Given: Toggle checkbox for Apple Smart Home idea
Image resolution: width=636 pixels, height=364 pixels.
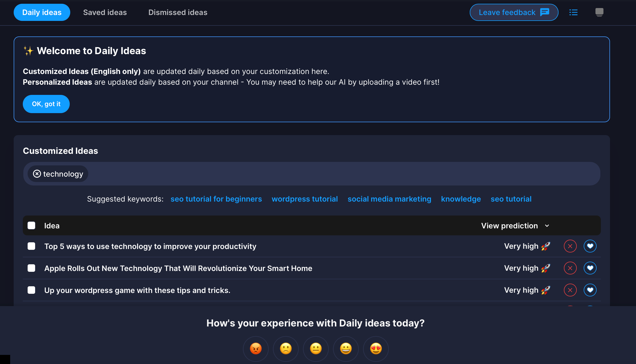Looking at the screenshot, I should 31,268.
